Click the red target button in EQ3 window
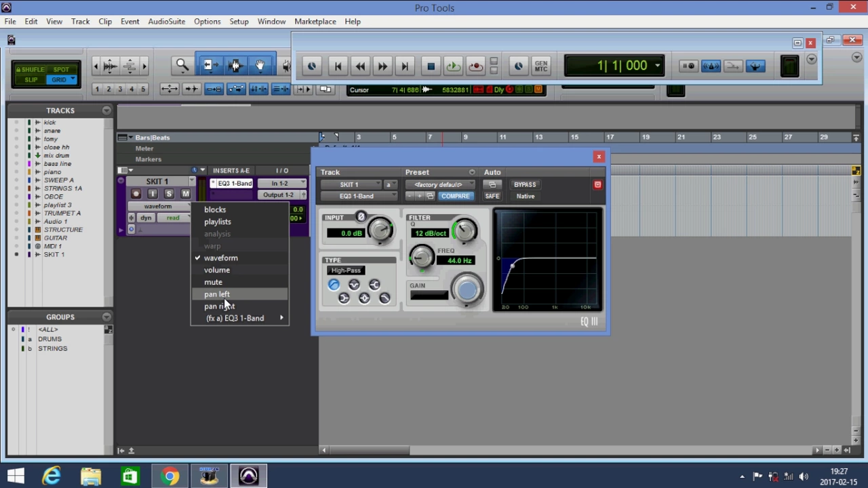Viewport: 868px width, 488px height. 597,184
